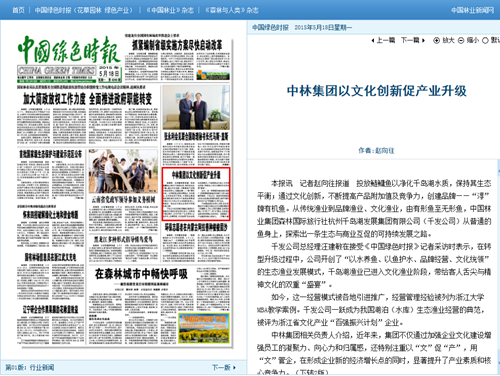Click the 缩小 zoom-out minus icon
This screenshot has width=500, height=376.
[x=461, y=40]
